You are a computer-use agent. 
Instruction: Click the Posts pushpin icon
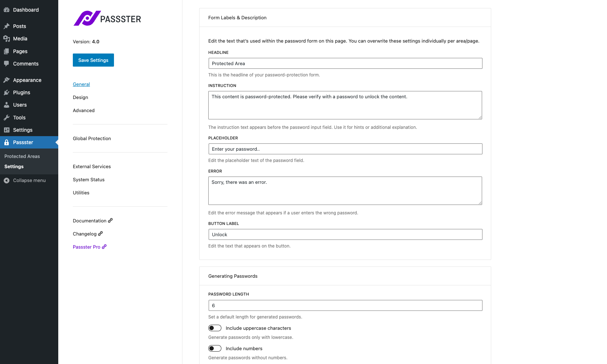[7, 26]
